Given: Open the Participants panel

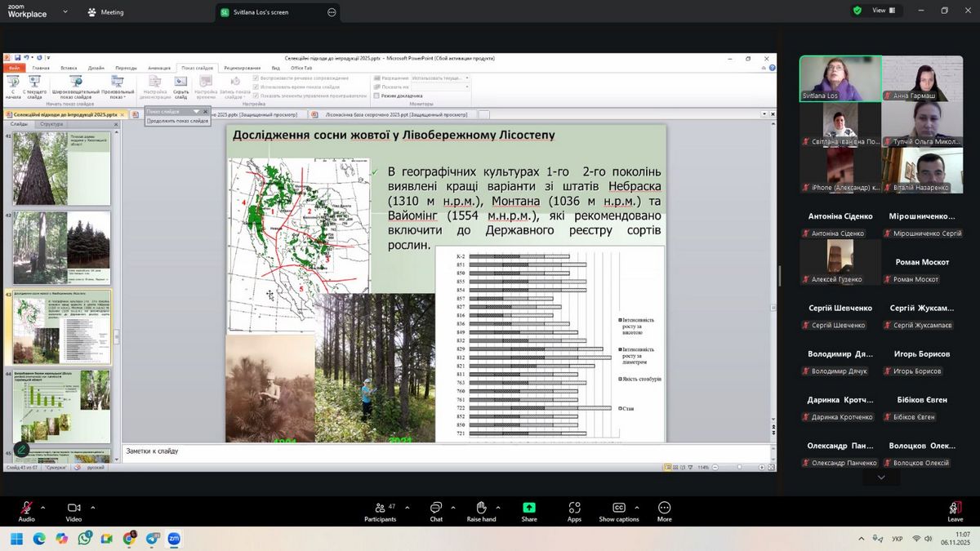Looking at the screenshot, I should (x=380, y=511).
